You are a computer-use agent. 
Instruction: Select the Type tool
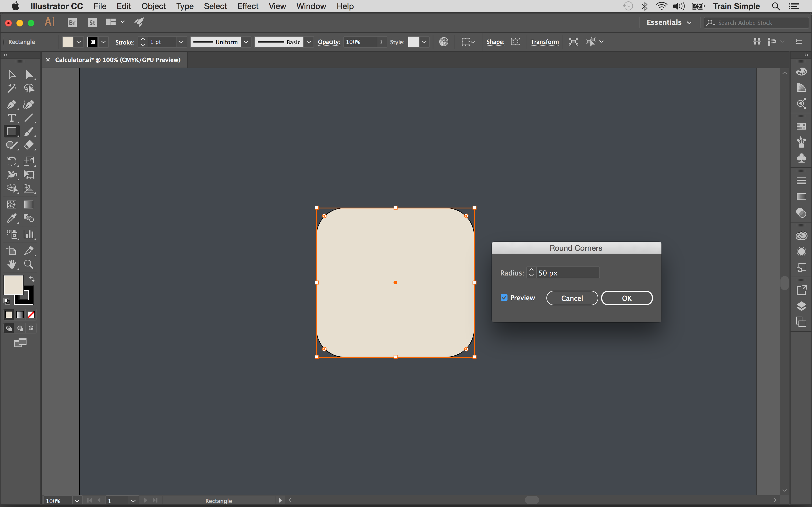(12, 118)
